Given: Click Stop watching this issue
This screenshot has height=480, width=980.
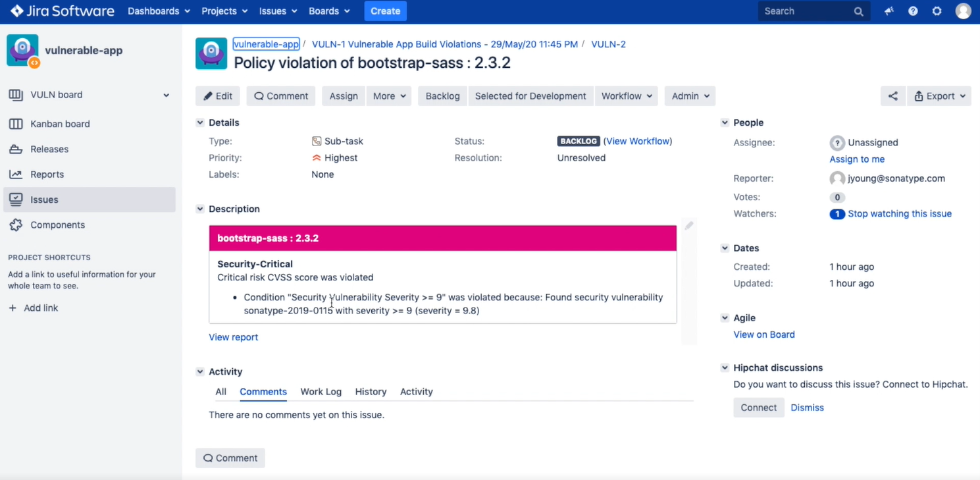Looking at the screenshot, I should click(900, 214).
